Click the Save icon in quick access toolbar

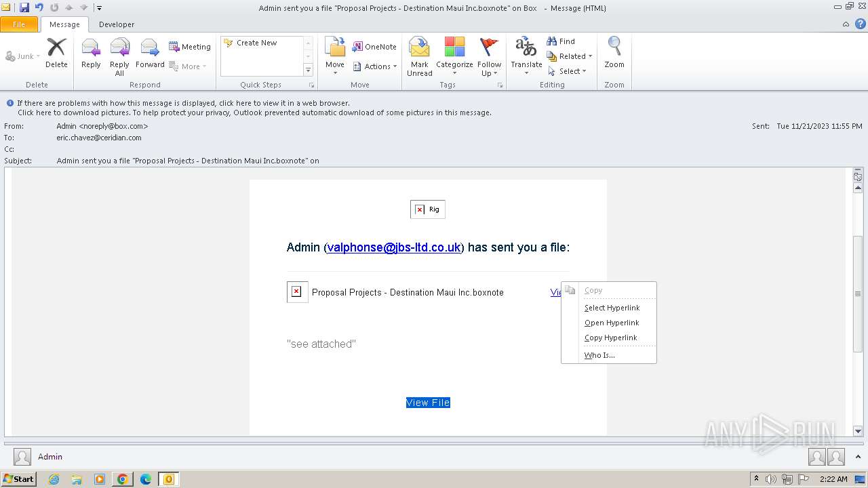click(24, 7)
